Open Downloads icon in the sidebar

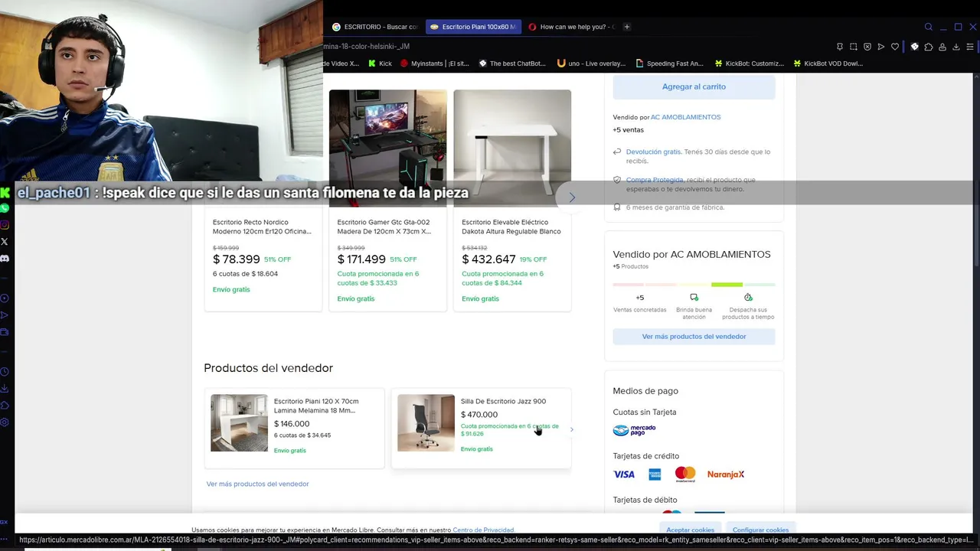[5, 389]
